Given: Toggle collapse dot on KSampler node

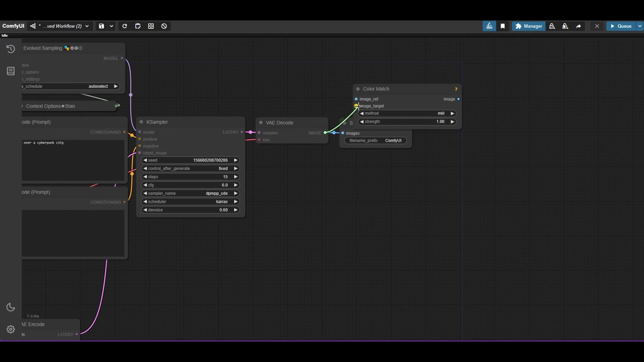Looking at the screenshot, I should point(142,122).
